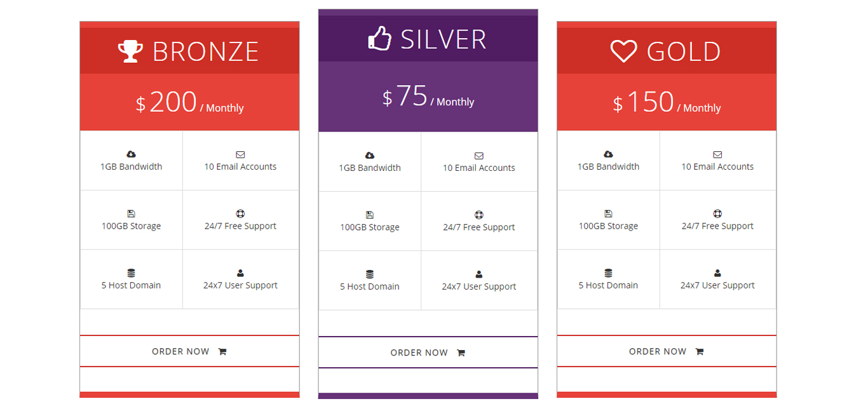Click the heart icon beside GOLD

(623, 51)
